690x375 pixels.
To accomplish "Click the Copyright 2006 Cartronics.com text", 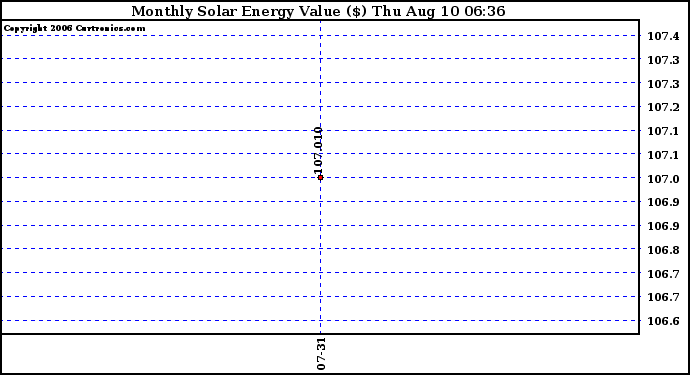I will click(74, 29).
